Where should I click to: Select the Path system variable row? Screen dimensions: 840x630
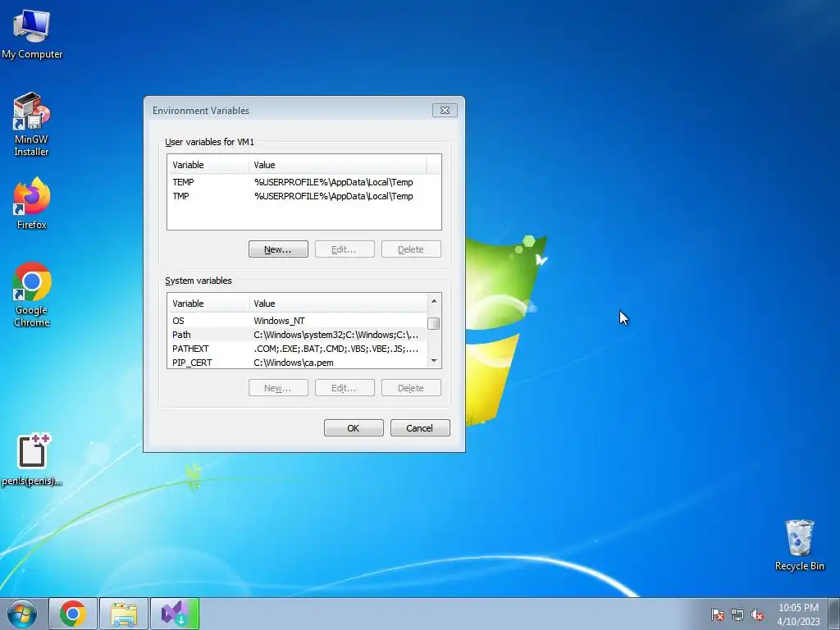coord(298,335)
